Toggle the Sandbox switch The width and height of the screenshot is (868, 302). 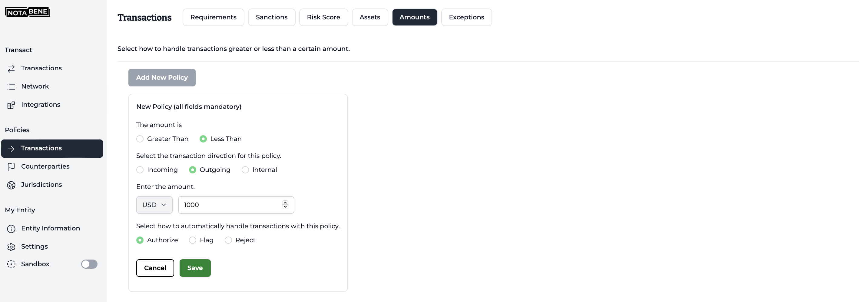tap(89, 264)
